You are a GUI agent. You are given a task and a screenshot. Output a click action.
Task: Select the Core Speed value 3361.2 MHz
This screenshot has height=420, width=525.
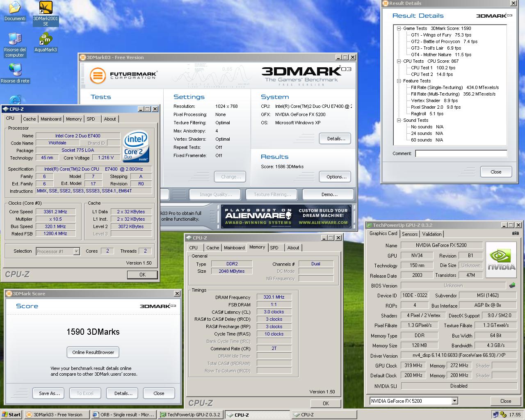pyautogui.click(x=55, y=212)
